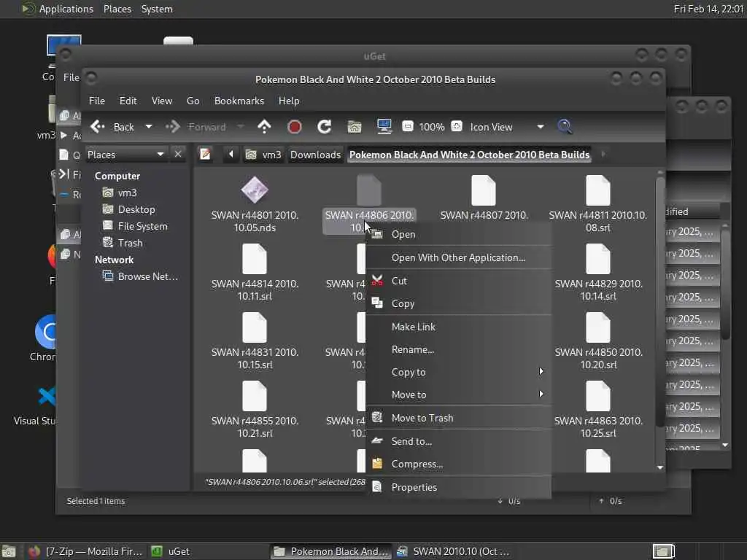
Task: Open the Help menu
Action: point(289,101)
